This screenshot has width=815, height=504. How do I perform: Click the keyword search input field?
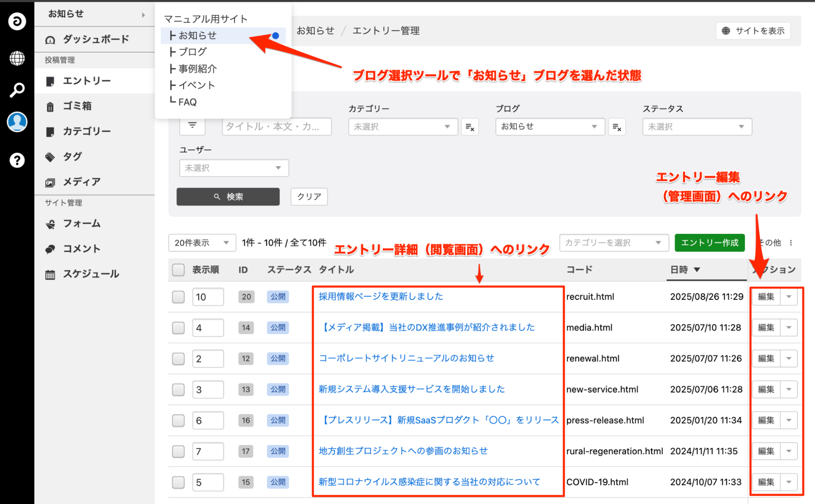point(276,127)
